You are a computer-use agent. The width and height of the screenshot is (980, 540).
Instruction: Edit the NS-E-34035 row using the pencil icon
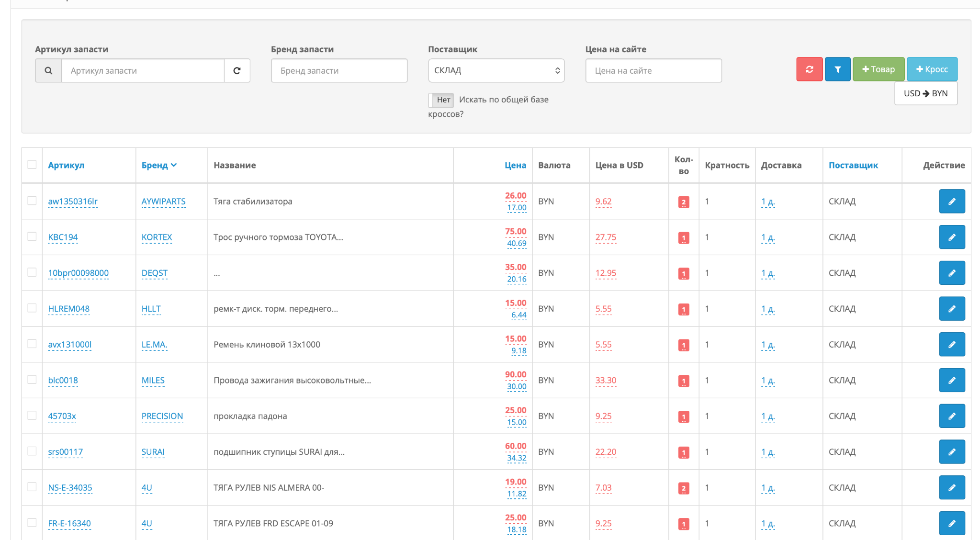[952, 487]
